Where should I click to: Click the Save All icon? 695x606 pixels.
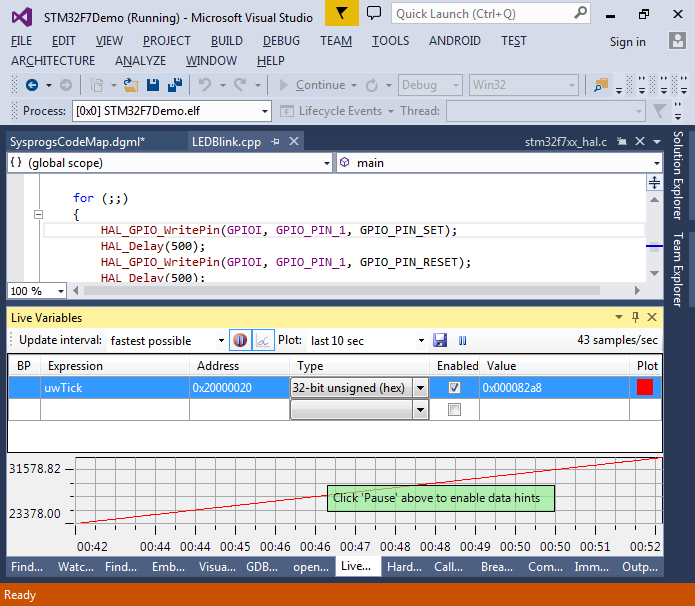coord(175,85)
